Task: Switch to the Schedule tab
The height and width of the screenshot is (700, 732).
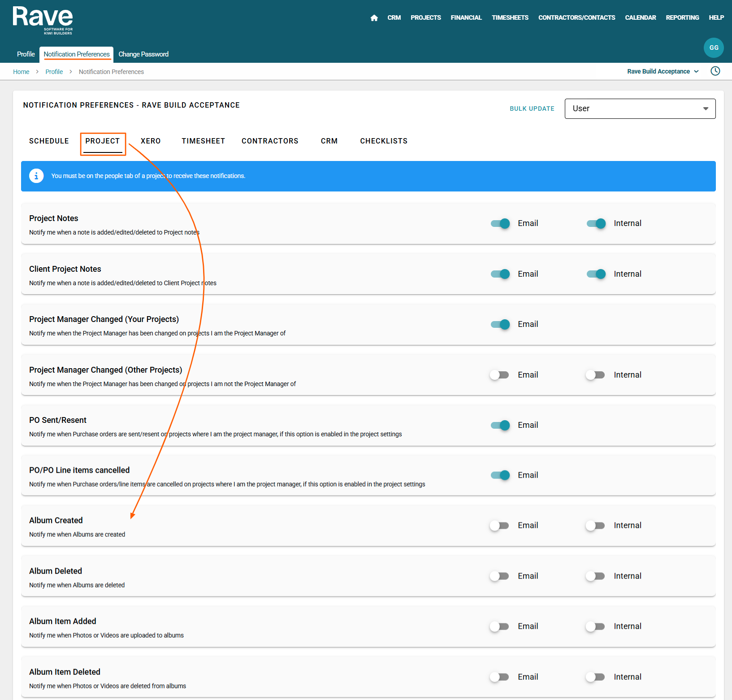Action: (x=49, y=141)
